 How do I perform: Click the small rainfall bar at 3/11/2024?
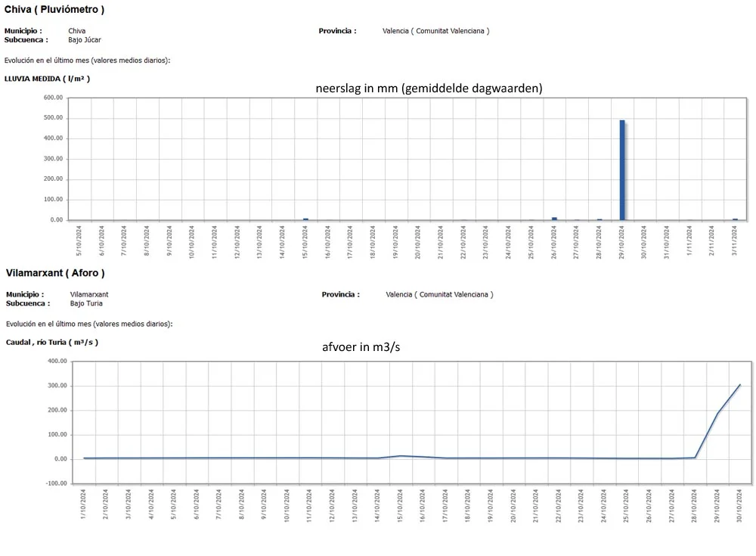(735, 219)
